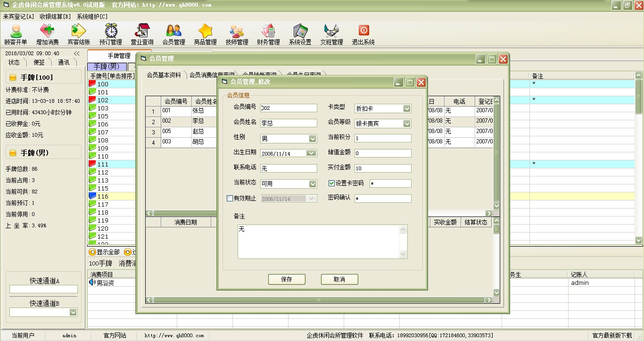Screen dimensions: 644x341
Task: Click the 备注 text area scrollbar
Action: (403, 241)
